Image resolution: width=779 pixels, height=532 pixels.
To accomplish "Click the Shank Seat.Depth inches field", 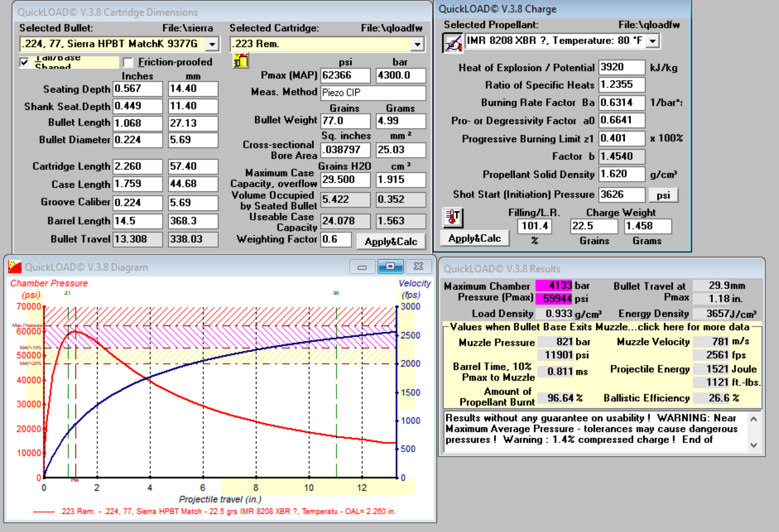I will tap(138, 106).
